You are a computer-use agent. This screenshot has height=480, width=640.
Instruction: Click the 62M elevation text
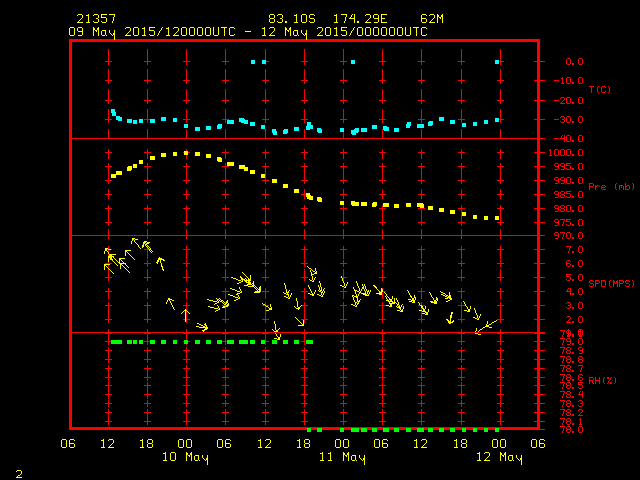(x=432, y=19)
